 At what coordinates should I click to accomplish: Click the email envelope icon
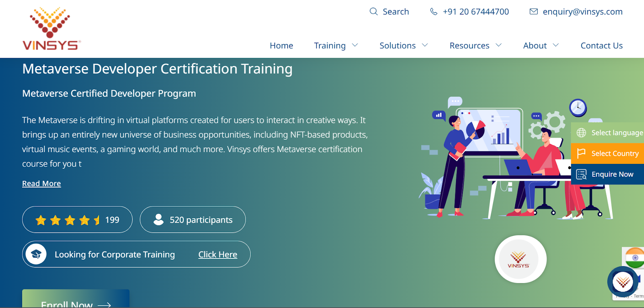tap(534, 11)
